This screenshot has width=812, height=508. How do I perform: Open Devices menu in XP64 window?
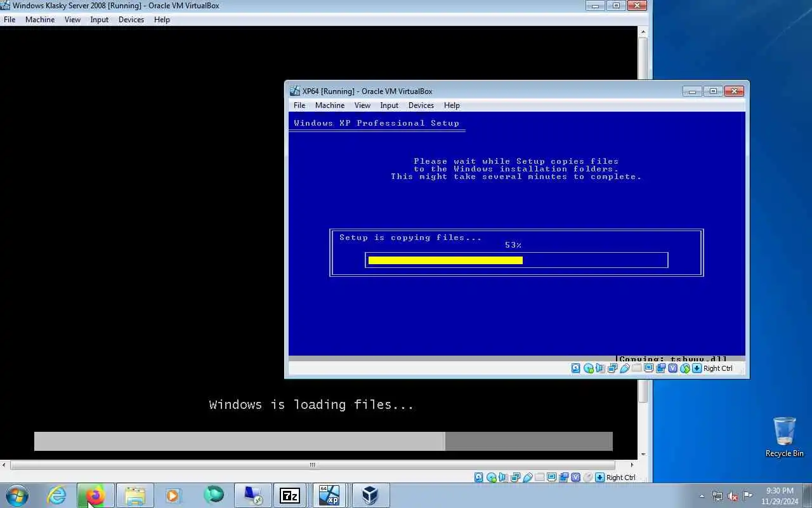(421, 105)
